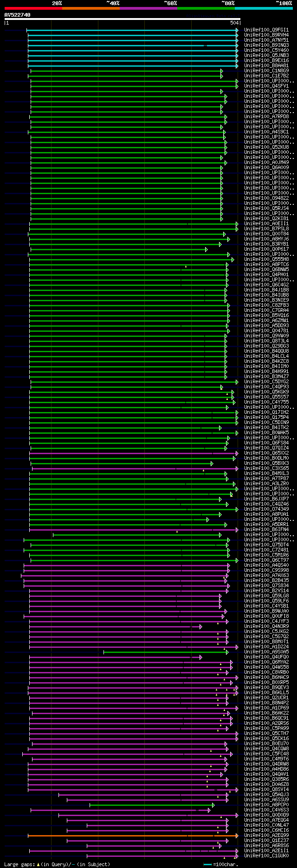
Task: Click label UniRef100_C1E7B2
Action: click(266, 76)
